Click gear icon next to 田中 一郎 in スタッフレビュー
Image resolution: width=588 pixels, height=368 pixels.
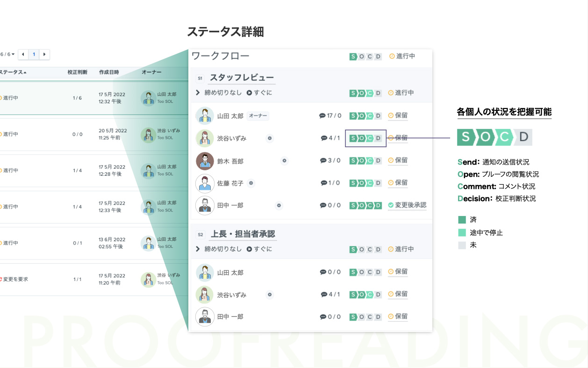coord(279,205)
